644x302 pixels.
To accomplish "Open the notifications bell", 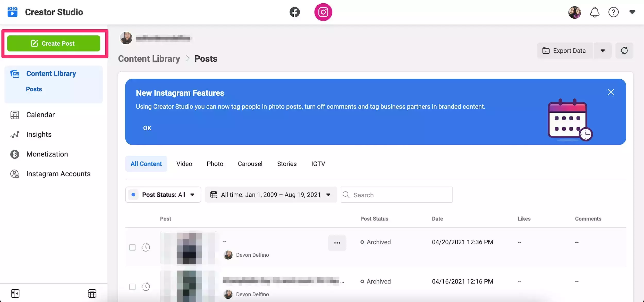I will (x=595, y=12).
